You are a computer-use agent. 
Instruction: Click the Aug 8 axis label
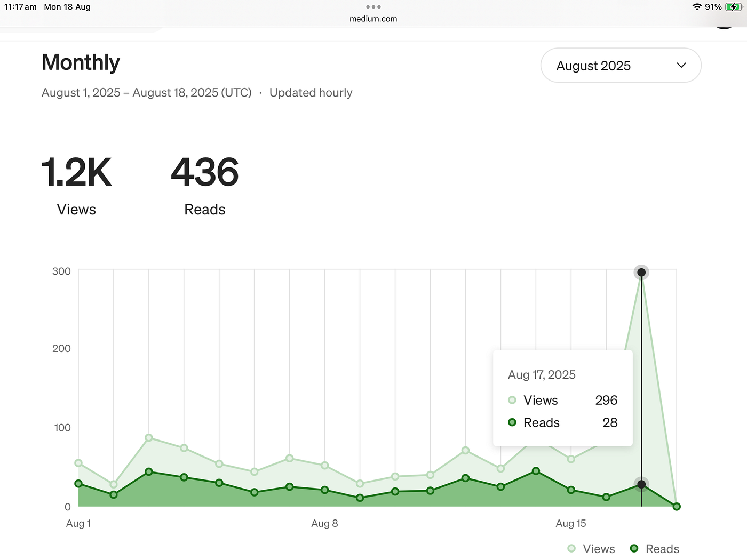pyautogui.click(x=324, y=523)
